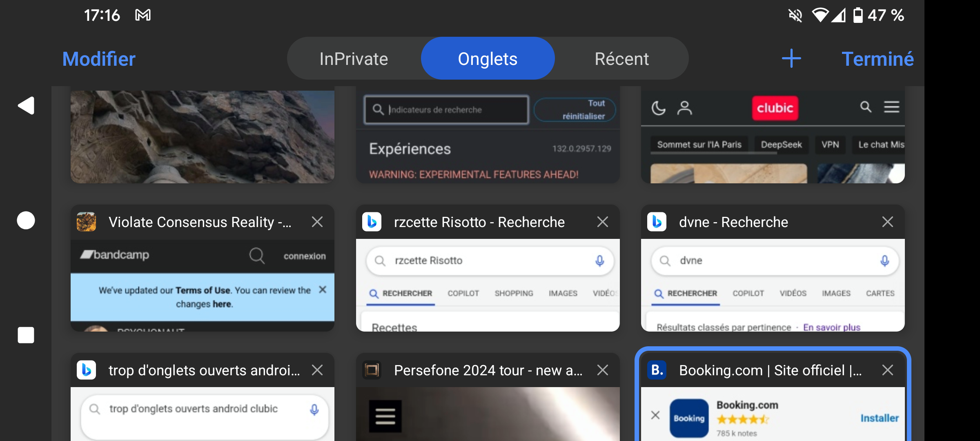Switch to the InPrivate tab view
This screenshot has width=980, height=441.
coord(354,59)
